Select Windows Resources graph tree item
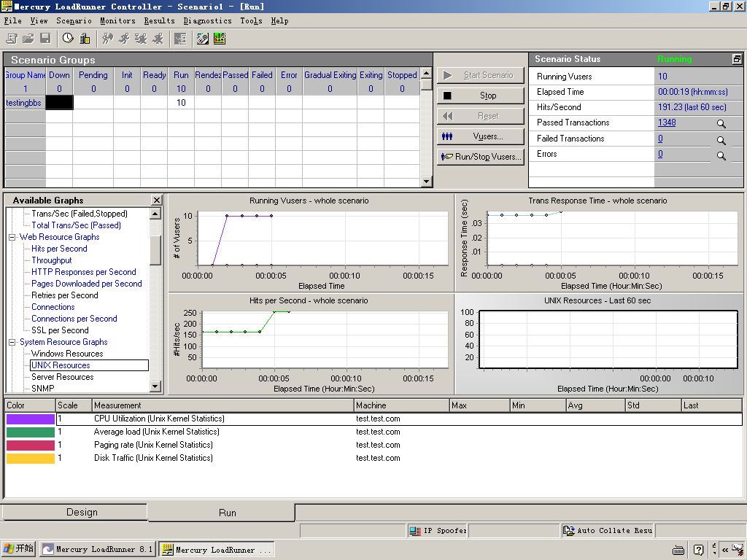 67,354
